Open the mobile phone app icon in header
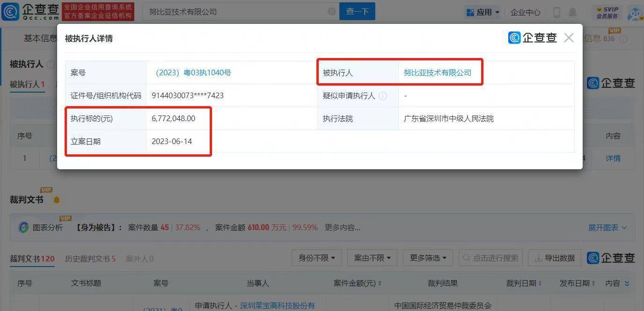644x311 pixels. click(556, 12)
